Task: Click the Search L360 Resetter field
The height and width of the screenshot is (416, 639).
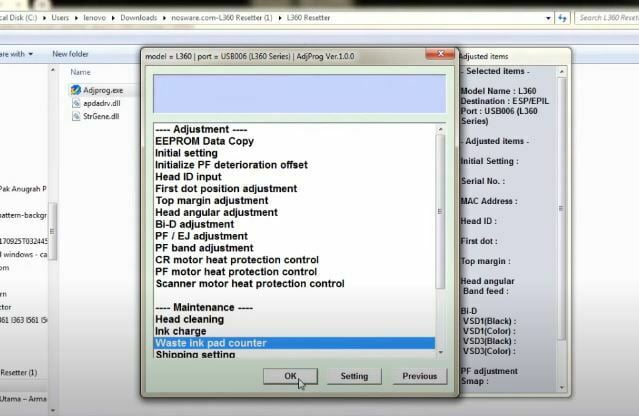Action: point(607,18)
